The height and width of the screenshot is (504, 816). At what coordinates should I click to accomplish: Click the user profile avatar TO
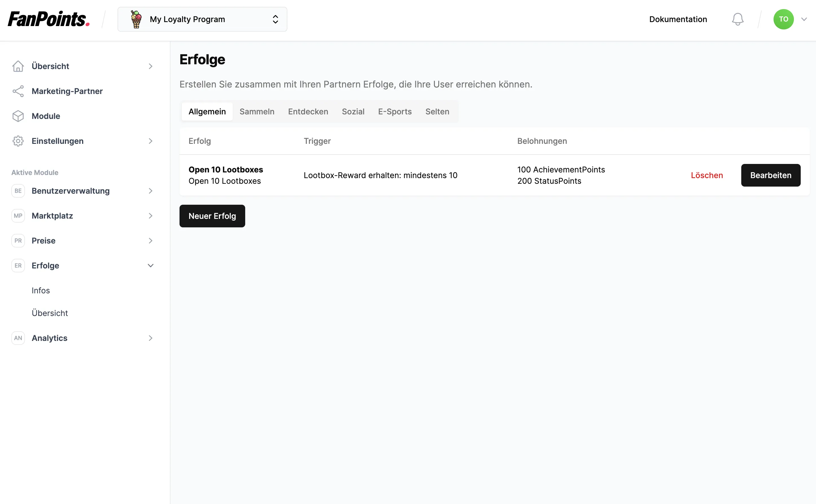point(783,19)
